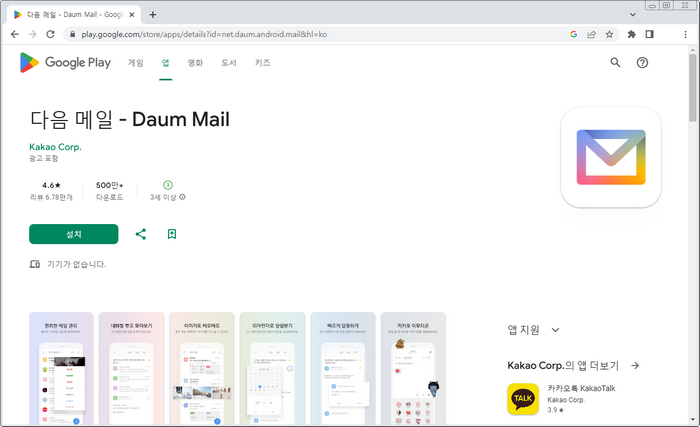Toggle the browser side panel icon
Screen dimensions: 700x427
(x=650, y=34)
